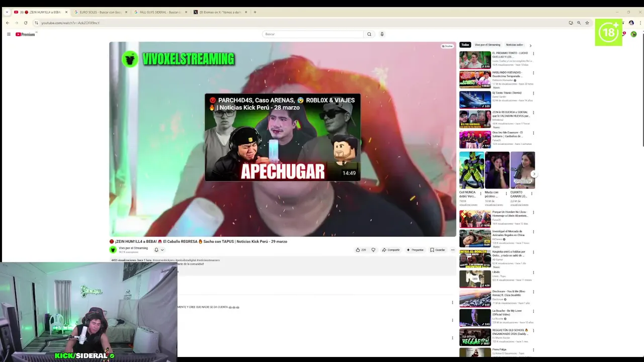Type in the Buscar search field
Screen dimensions: 644x362
click(312, 34)
